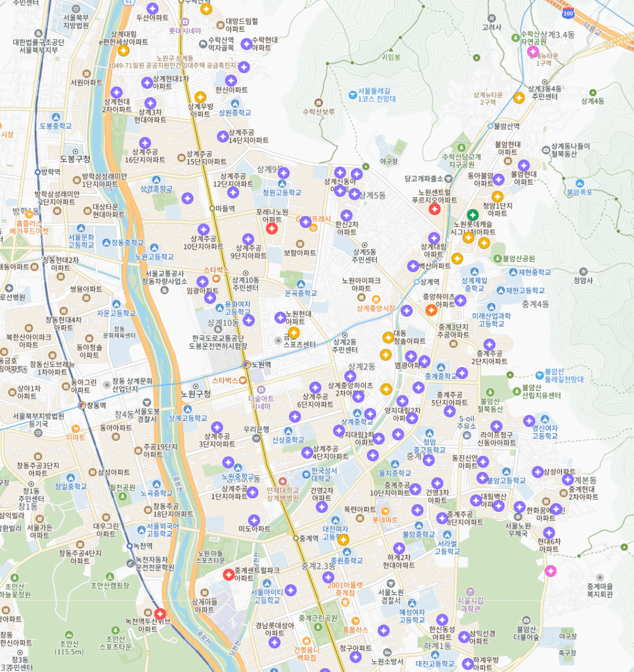Select the red marker at 노원센트럴 푸르지오아파트
The height and width of the screenshot is (672, 634).
pos(434,209)
